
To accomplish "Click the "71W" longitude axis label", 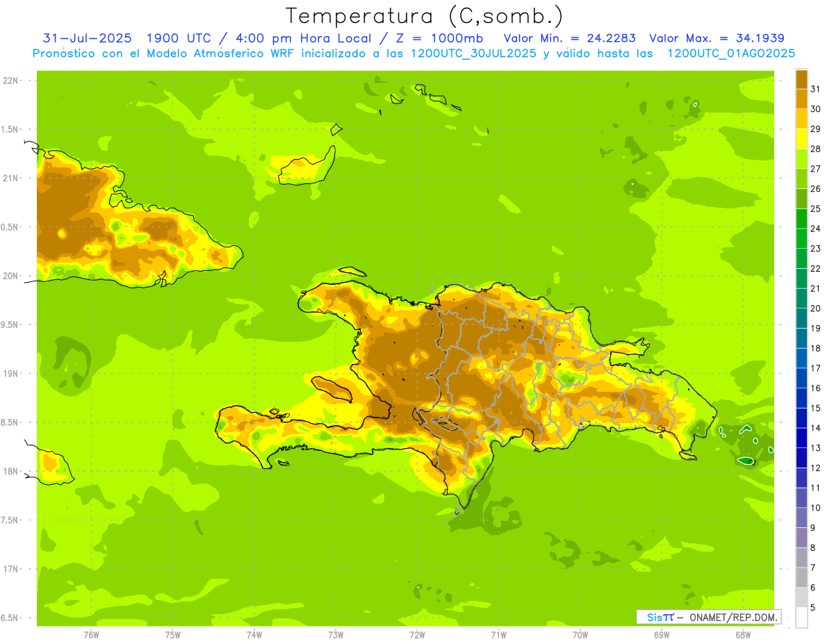I will [498, 635].
